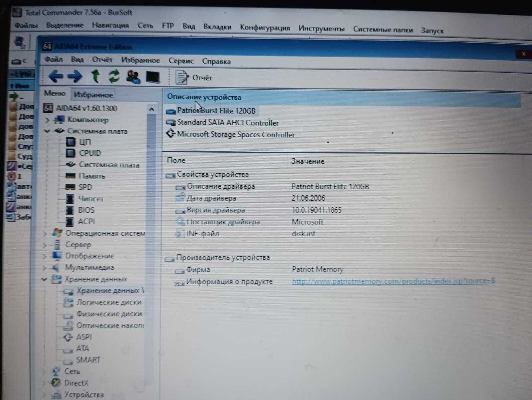
Task: Open the Справка menu
Action: 216,61
